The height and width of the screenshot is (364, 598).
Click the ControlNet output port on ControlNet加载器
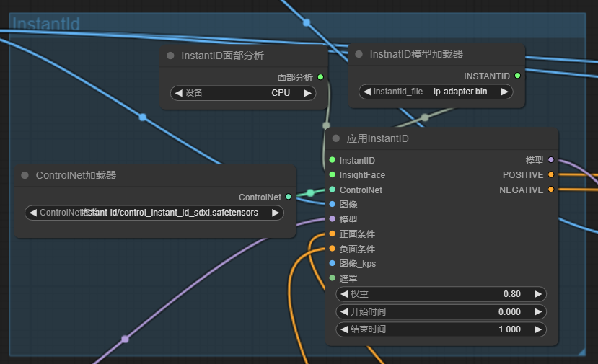(289, 197)
